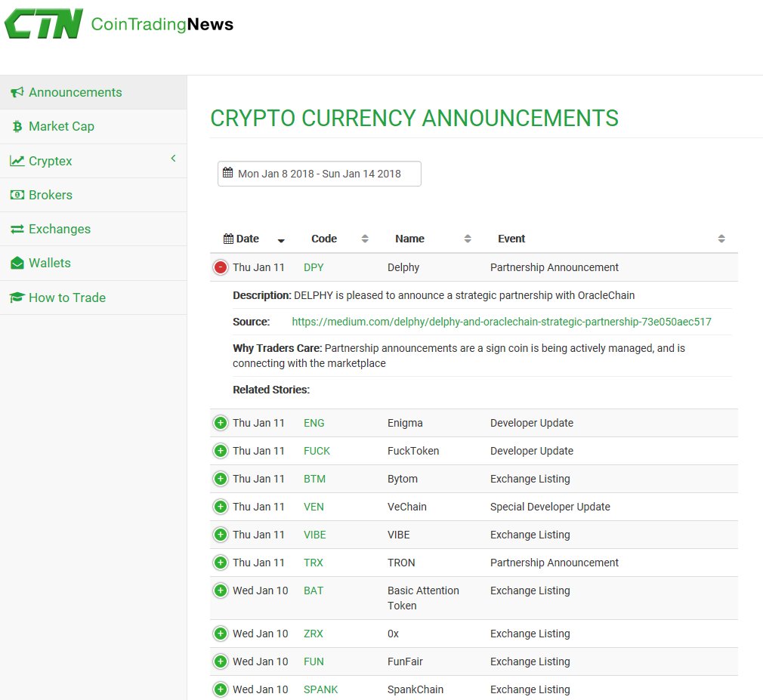Sort by Name column arrows
Viewport: 763px width, 700px height.
click(468, 239)
